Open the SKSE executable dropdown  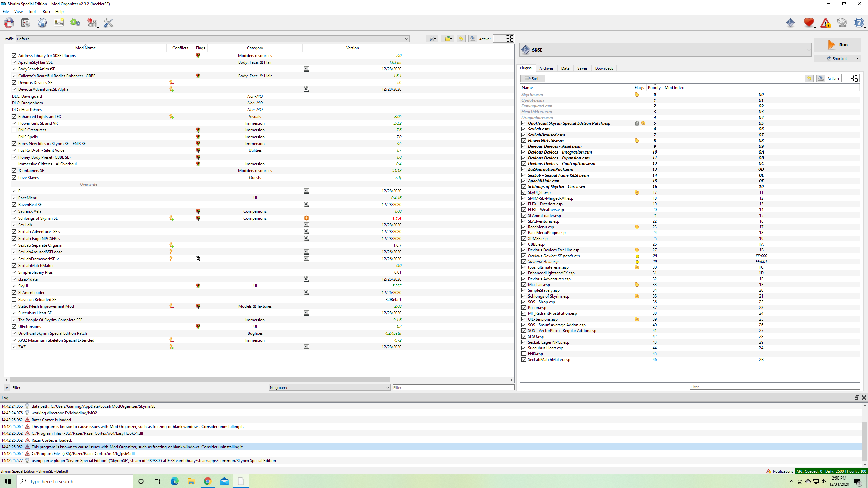pos(666,50)
